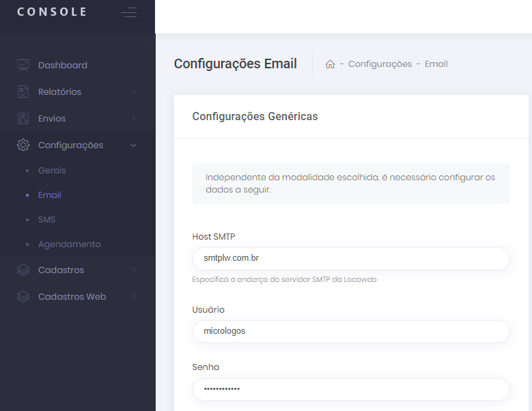Collapse the Configurações submenu chevron

pos(134,145)
